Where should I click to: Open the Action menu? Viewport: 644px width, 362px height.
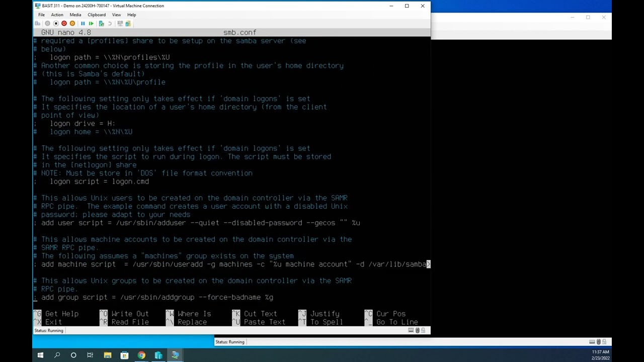[x=57, y=15]
